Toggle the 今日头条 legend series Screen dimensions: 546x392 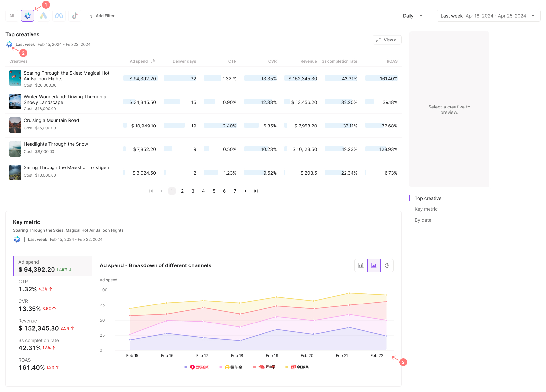(x=300, y=367)
